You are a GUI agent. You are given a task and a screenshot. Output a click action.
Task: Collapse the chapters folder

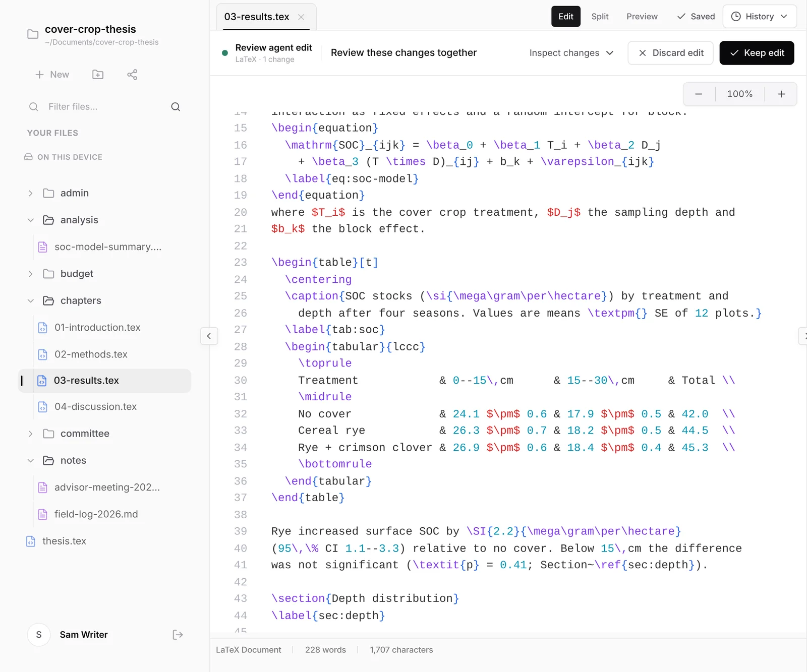[x=31, y=301]
